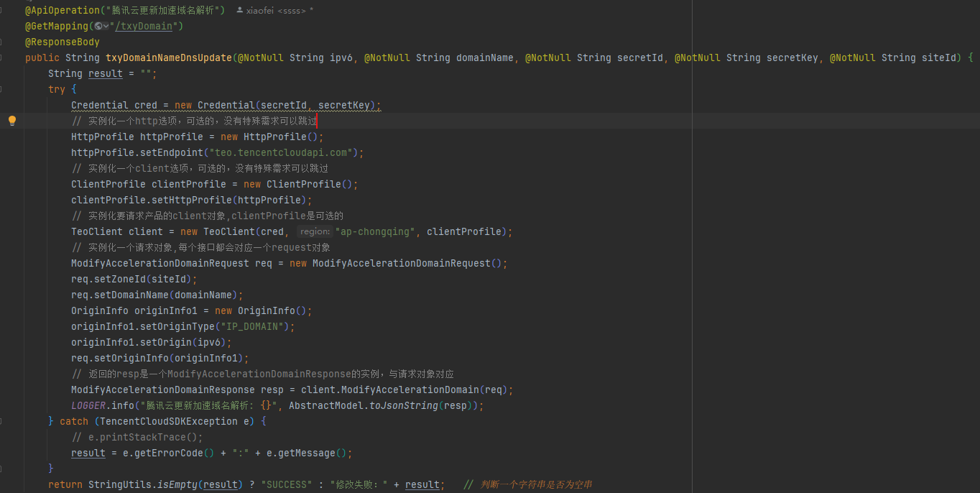Click the yellow lightbulb quick-fix icon
Screen dimensions: 980x493
coord(11,121)
